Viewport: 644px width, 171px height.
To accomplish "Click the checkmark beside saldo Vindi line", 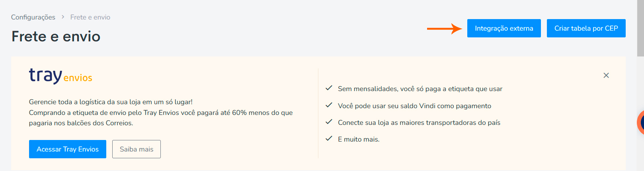I will click(x=329, y=105).
